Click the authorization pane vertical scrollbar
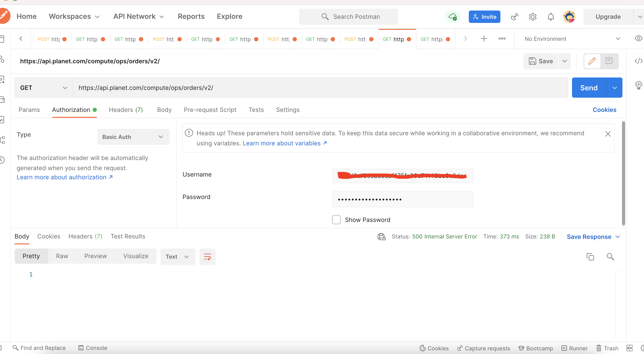644x354 pixels. [624, 173]
